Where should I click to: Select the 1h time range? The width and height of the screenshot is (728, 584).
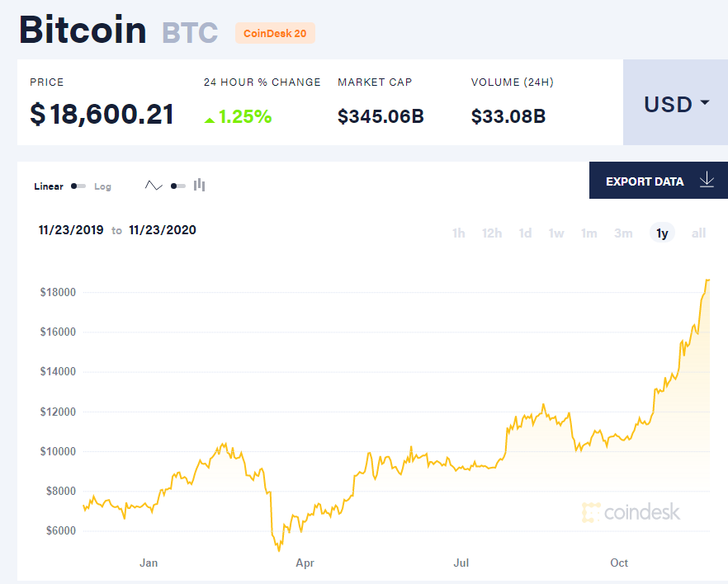[458, 233]
